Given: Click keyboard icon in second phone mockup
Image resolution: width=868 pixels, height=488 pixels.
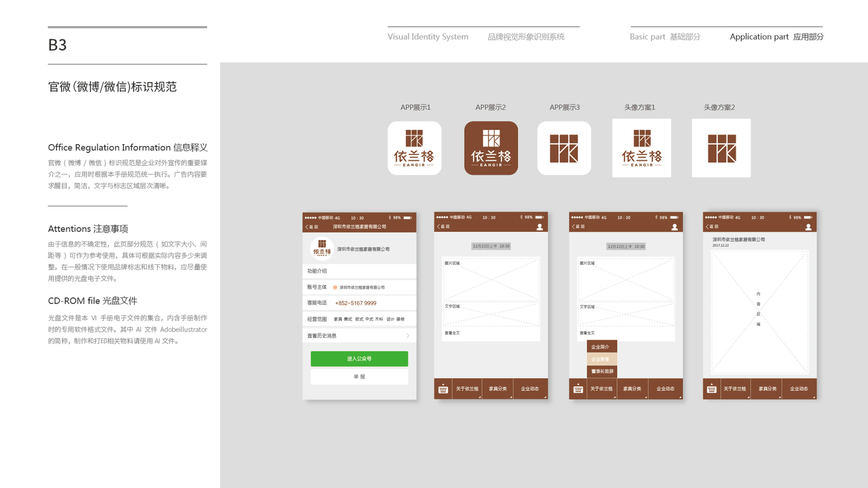Looking at the screenshot, I should point(443,389).
